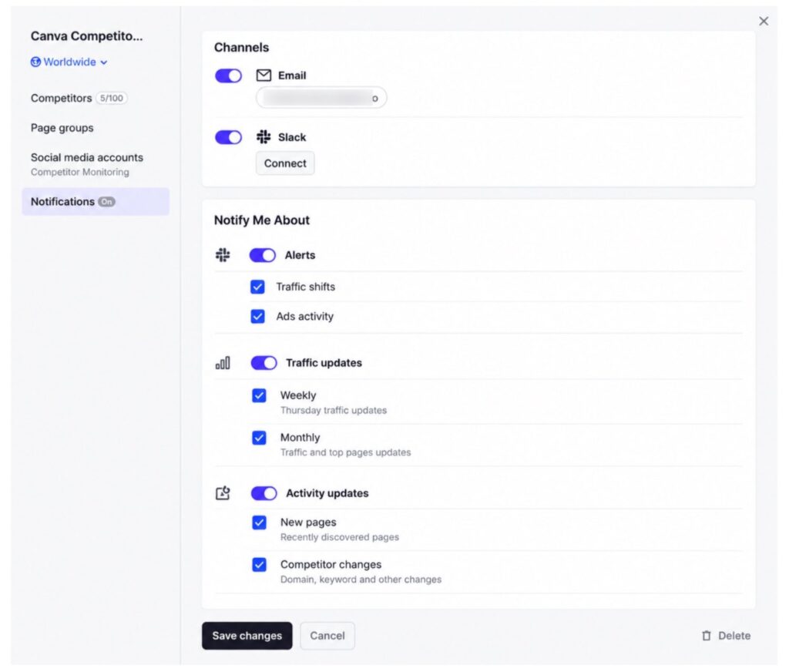This screenshot has width=789, height=672.
Task: Click the Slack Connect button
Action: (x=285, y=163)
